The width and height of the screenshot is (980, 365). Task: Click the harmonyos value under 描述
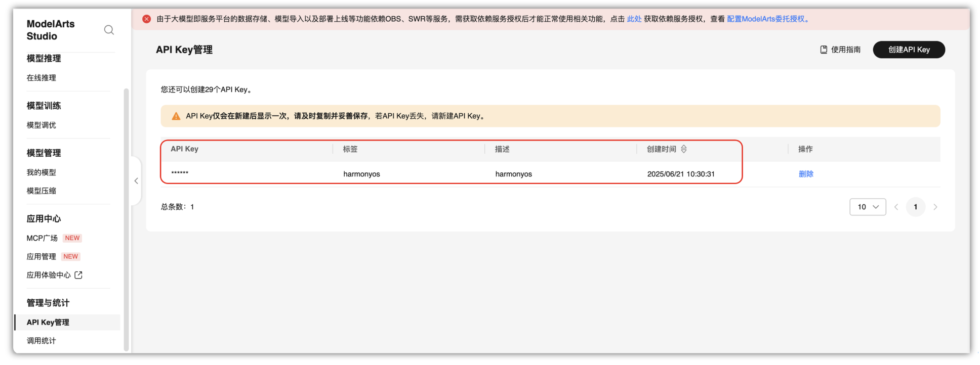click(x=513, y=174)
